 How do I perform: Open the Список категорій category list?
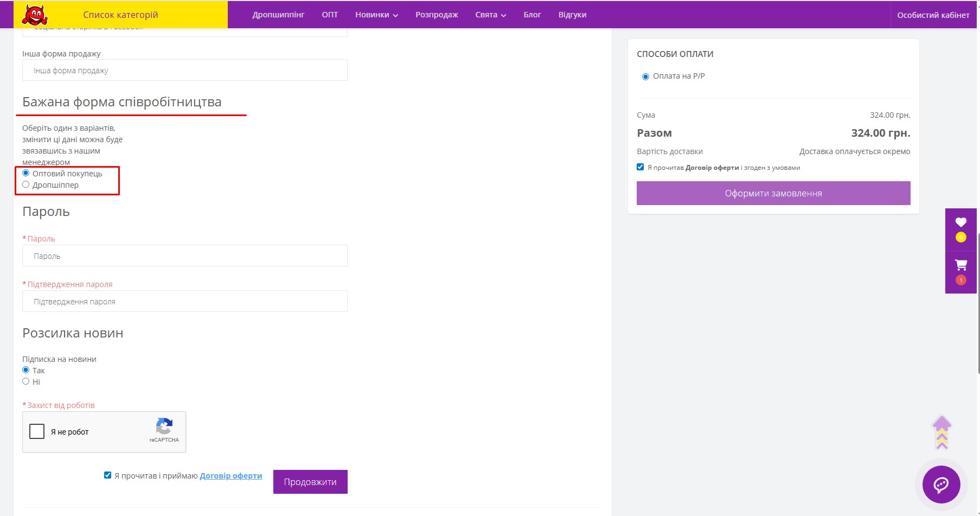120,15
